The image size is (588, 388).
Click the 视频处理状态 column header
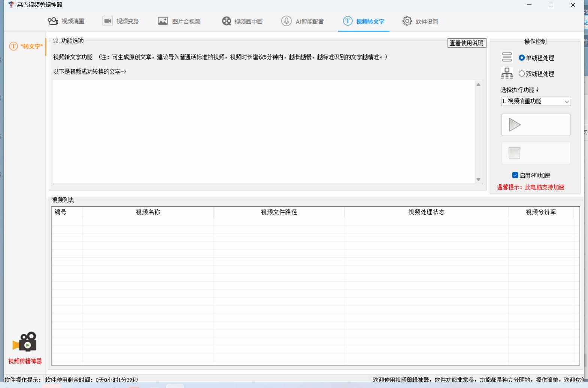[x=426, y=212]
